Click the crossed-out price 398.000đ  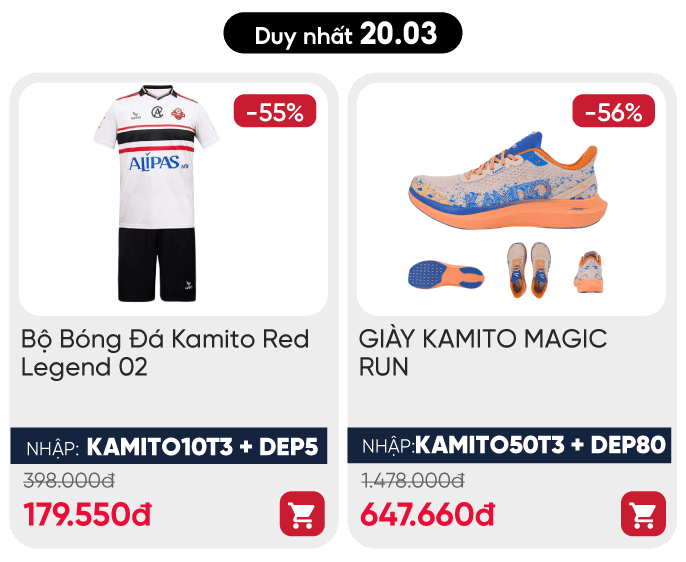click(69, 481)
